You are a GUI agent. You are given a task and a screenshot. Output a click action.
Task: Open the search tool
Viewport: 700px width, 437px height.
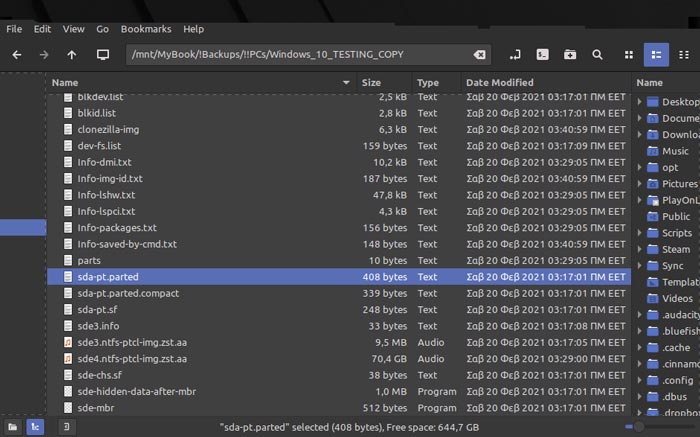coord(597,55)
